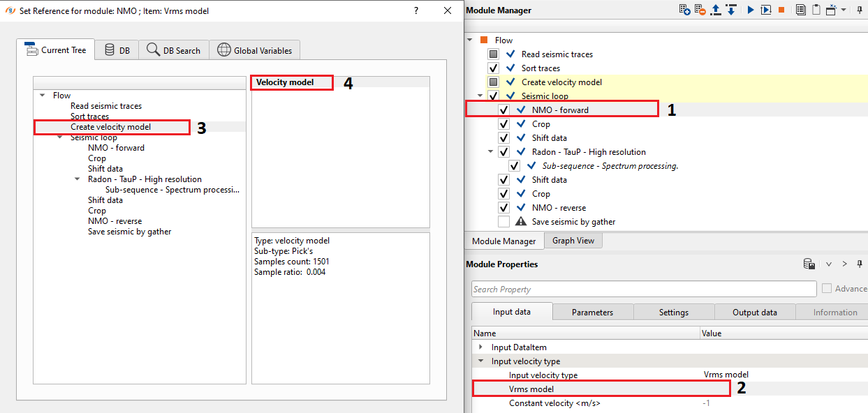
Task: Stop execution with the orange square icon
Action: tap(781, 10)
